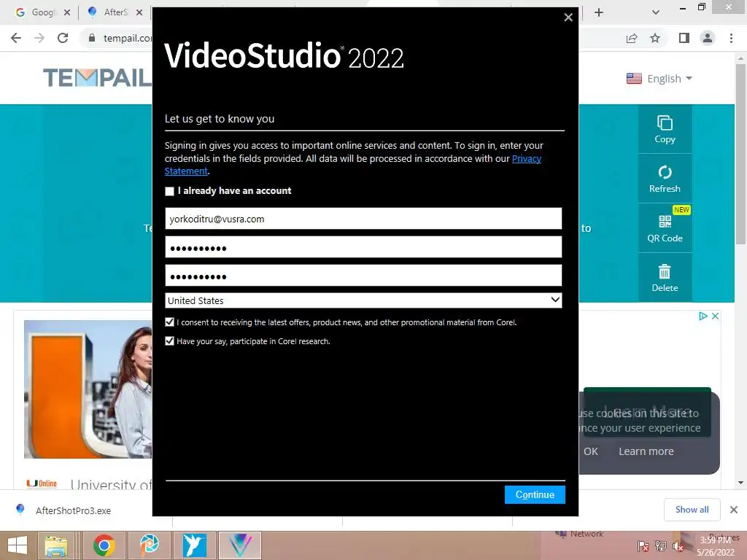Reload the Chrome page
The width and height of the screenshot is (747, 560).
[x=63, y=38]
